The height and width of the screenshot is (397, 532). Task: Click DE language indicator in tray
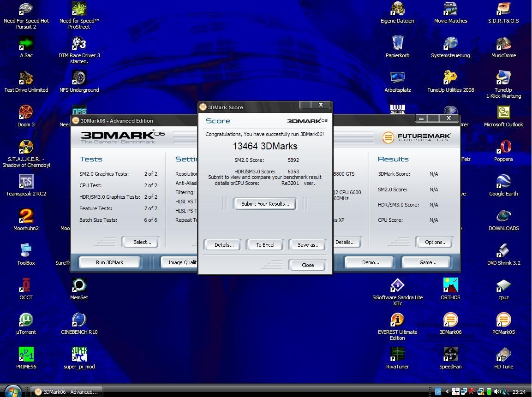[438, 391]
